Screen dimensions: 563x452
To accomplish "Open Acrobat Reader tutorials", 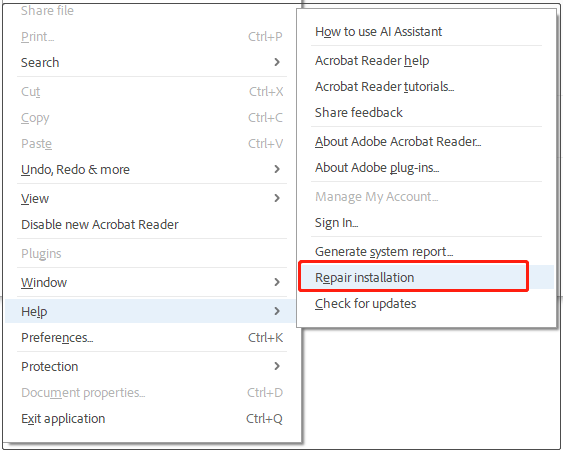I will (x=426, y=87).
